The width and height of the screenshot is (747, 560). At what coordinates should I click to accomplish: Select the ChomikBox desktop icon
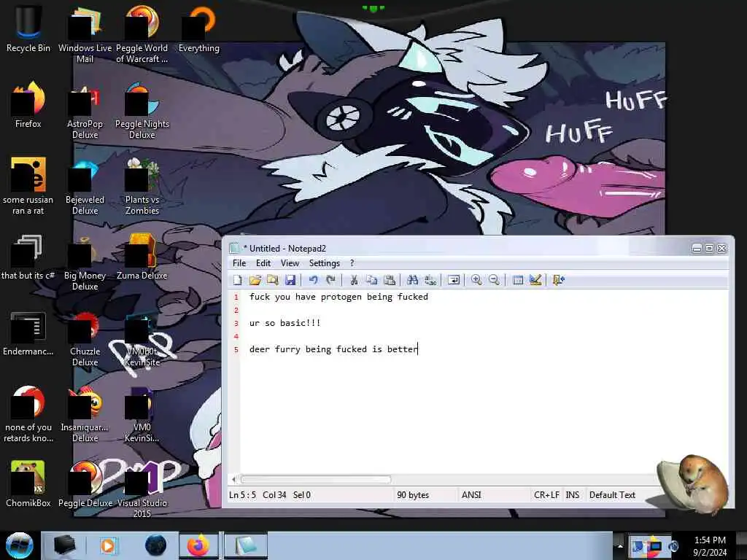coord(28,484)
